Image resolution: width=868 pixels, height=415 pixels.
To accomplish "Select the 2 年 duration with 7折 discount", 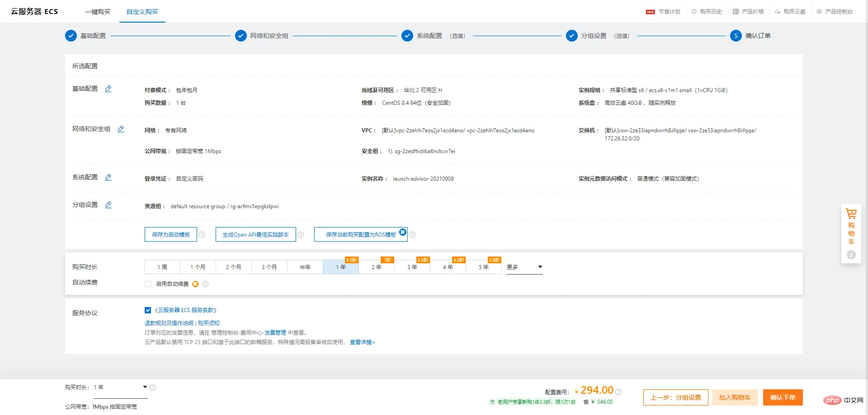I will pyautogui.click(x=377, y=267).
